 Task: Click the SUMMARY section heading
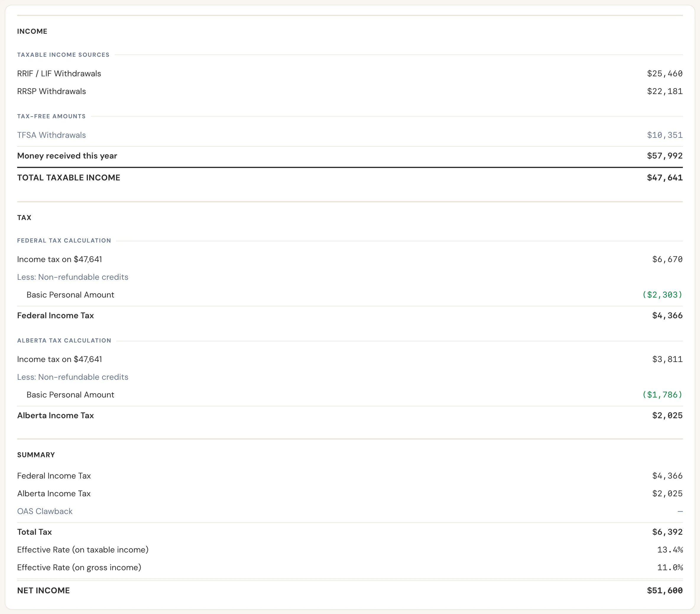point(36,455)
